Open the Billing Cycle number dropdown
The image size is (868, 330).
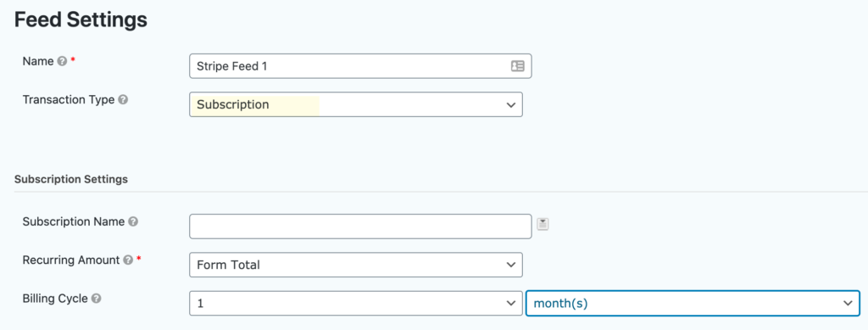coord(356,304)
